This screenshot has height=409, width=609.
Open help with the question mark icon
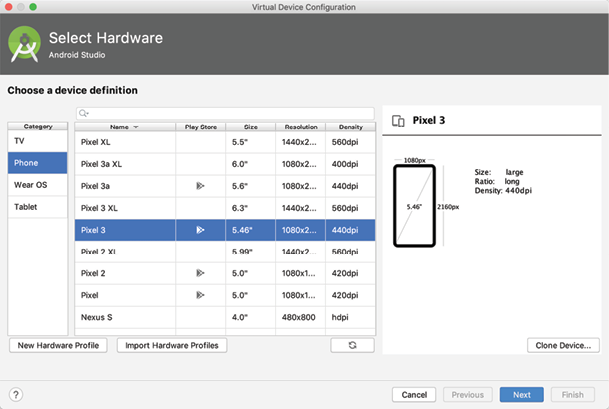point(16,395)
